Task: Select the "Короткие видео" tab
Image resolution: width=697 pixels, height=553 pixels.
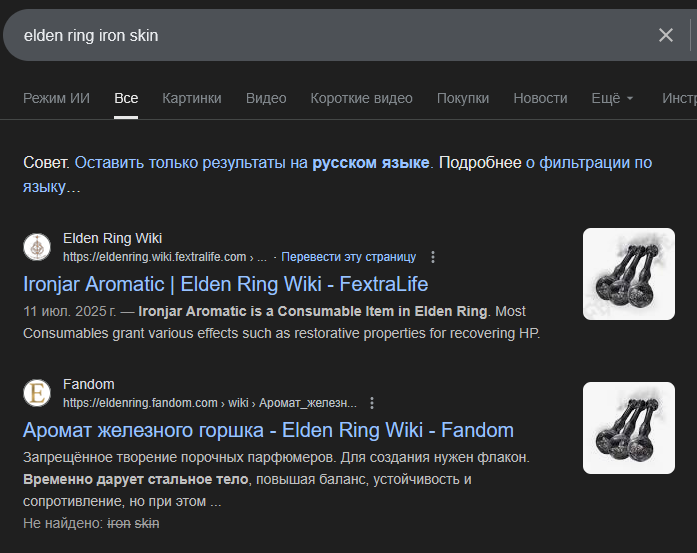Action: [361, 98]
